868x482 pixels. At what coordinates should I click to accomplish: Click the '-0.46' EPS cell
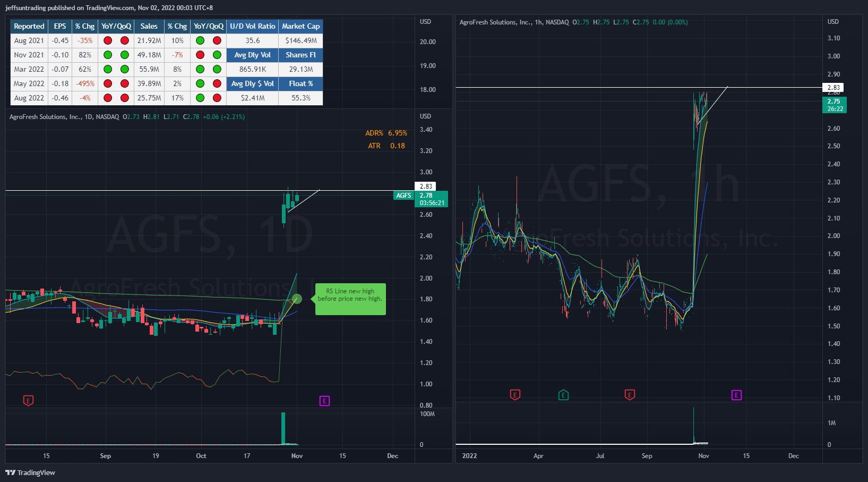[x=60, y=98]
